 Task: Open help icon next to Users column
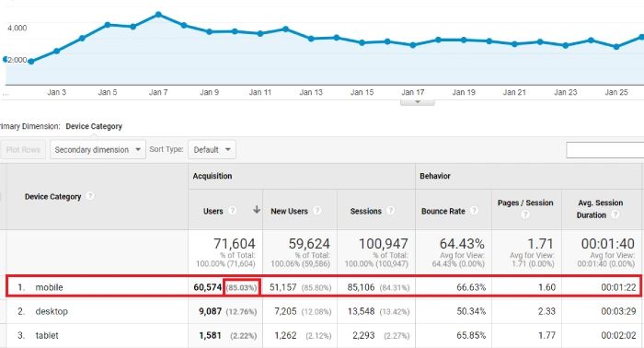[x=233, y=211]
